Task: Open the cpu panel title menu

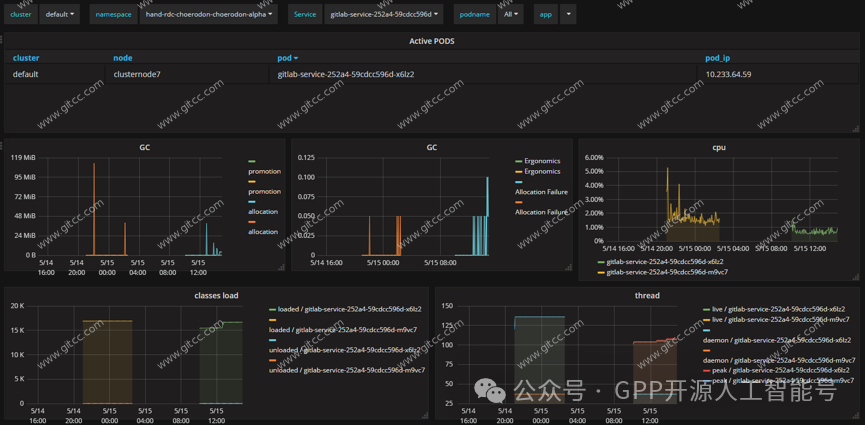Action: [718, 147]
